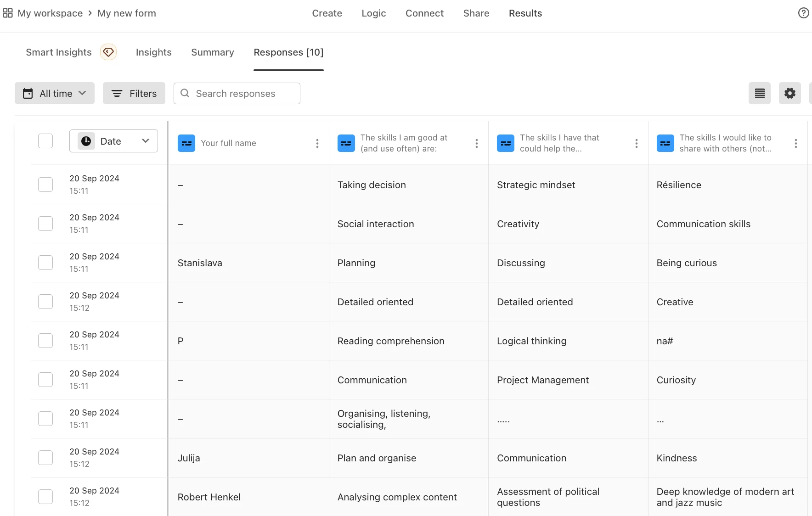Click the short text icon beside Your full name
The image size is (812, 516).
[x=186, y=143]
